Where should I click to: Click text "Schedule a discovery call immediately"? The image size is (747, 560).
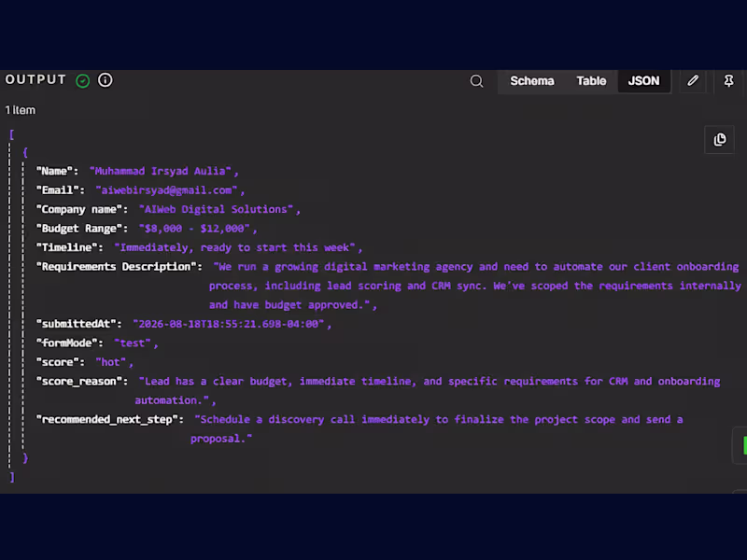(x=315, y=419)
